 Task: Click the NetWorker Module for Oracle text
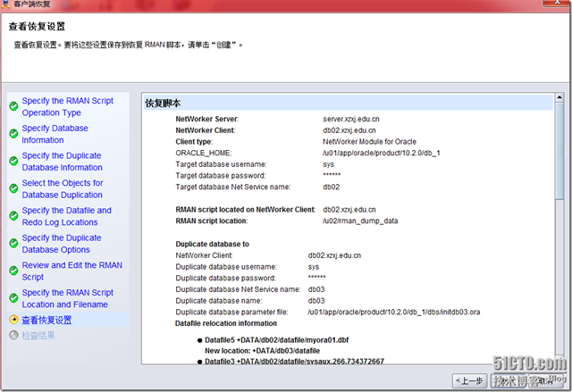click(x=369, y=141)
